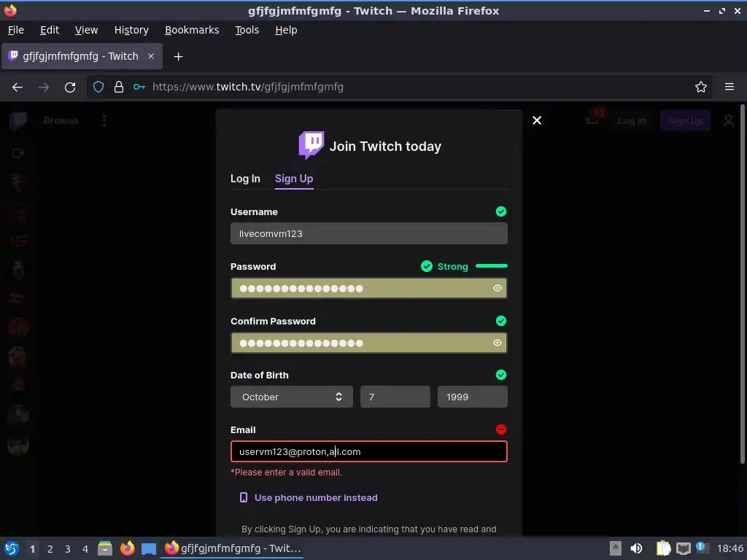Click the forward navigation arrow
747x560 pixels.
[x=43, y=87]
